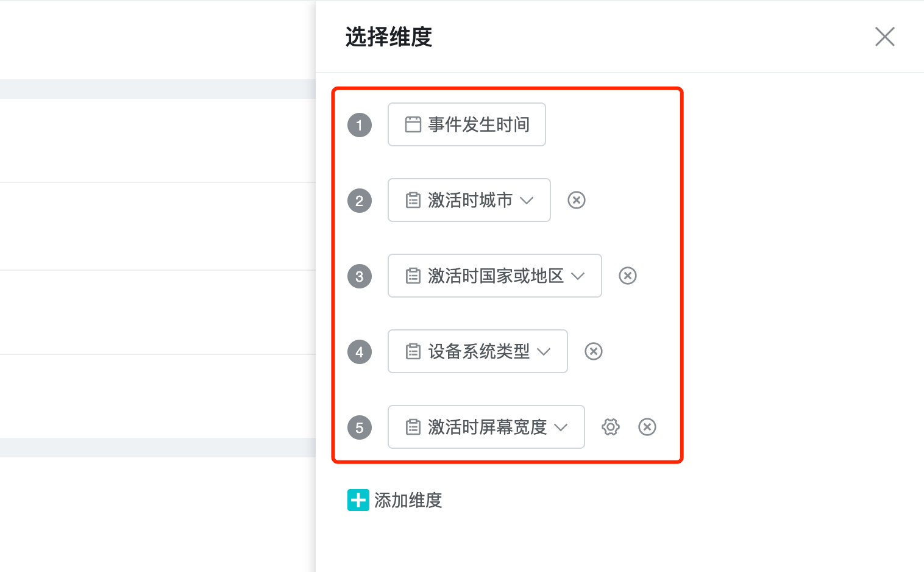Close the 选择维度 panel
Screen dimensions: 924x572
(884, 37)
